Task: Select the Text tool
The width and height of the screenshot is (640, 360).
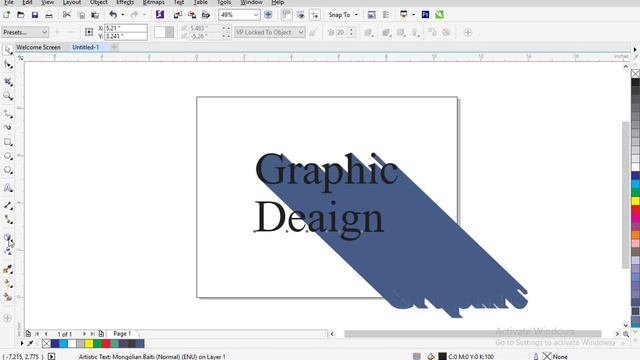Action: [x=7, y=188]
